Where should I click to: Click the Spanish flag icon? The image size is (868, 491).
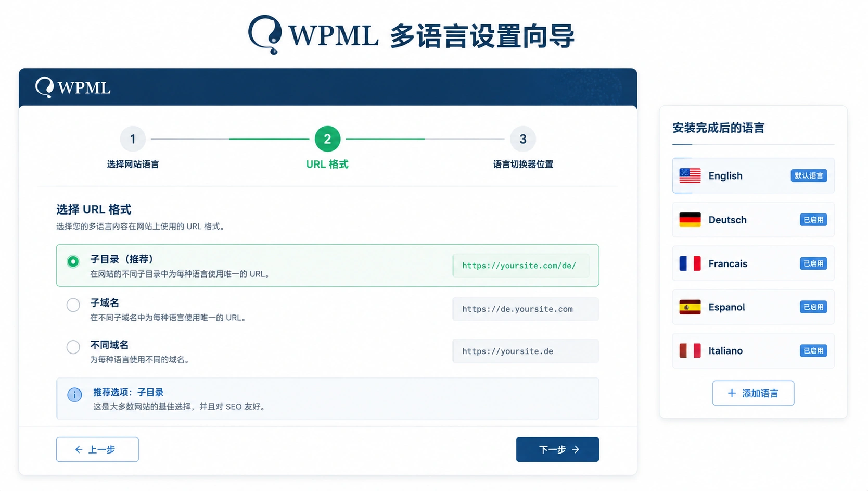pos(690,307)
